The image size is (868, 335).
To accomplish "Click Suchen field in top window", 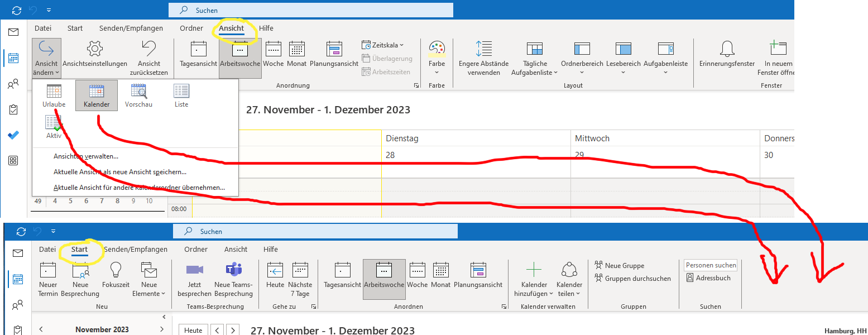I will point(311,10).
